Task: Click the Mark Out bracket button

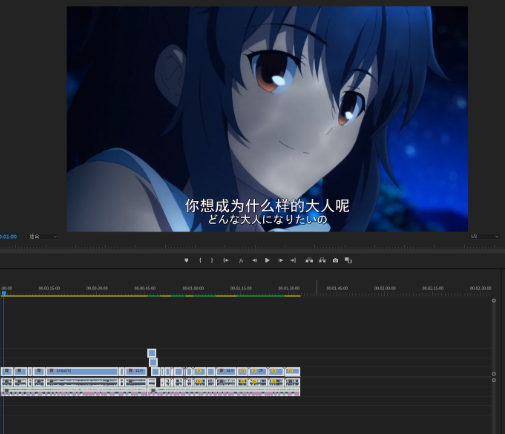Action: (212, 260)
